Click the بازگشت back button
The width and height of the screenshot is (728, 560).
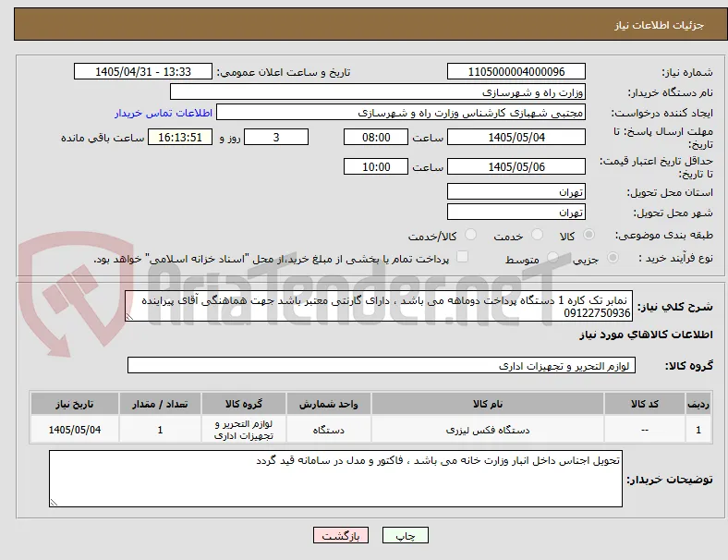pyautogui.click(x=341, y=535)
